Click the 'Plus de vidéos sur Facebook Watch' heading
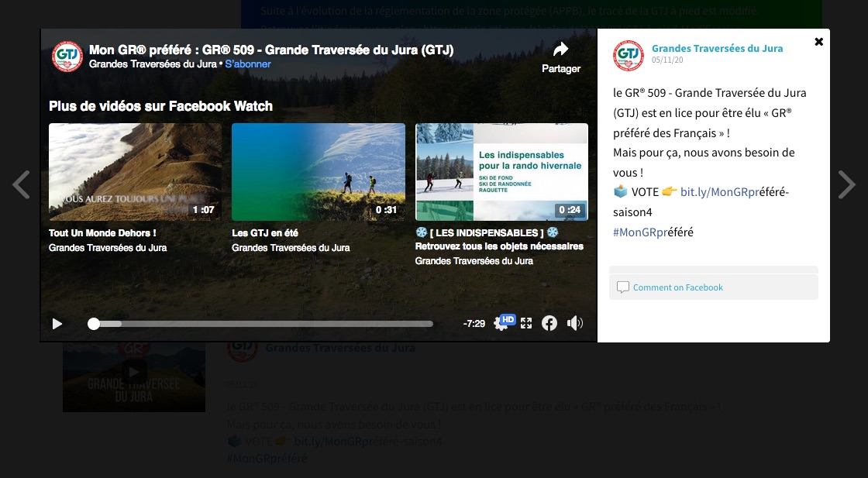868x478 pixels. 160,106
